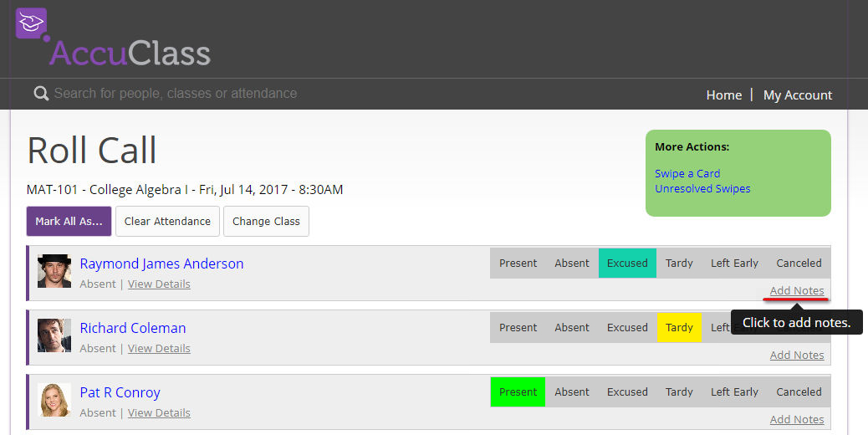Image resolution: width=868 pixels, height=435 pixels.
Task: Click Add Notes for Raymond James Anderson
Action: 796,291
